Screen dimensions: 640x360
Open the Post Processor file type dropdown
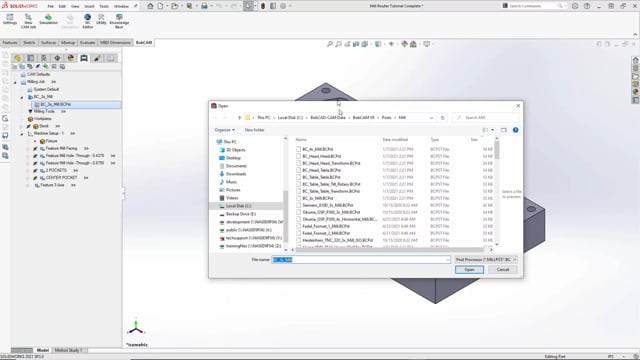[486, 260]
